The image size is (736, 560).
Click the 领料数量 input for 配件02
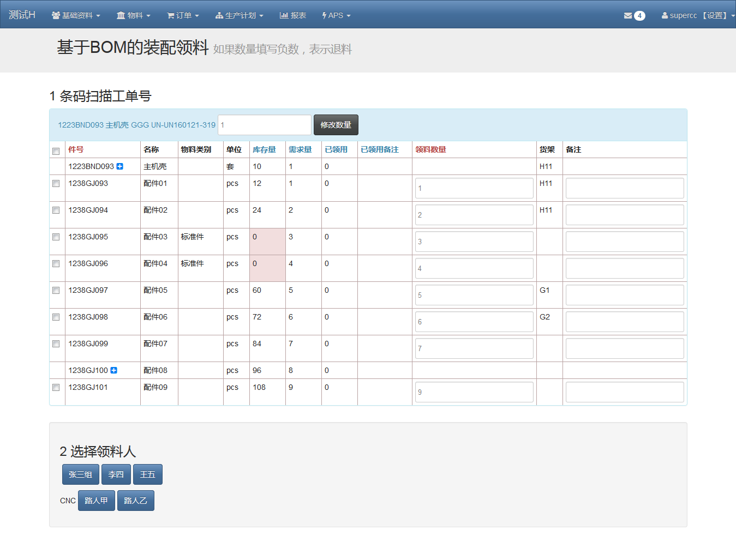[474, 215]
